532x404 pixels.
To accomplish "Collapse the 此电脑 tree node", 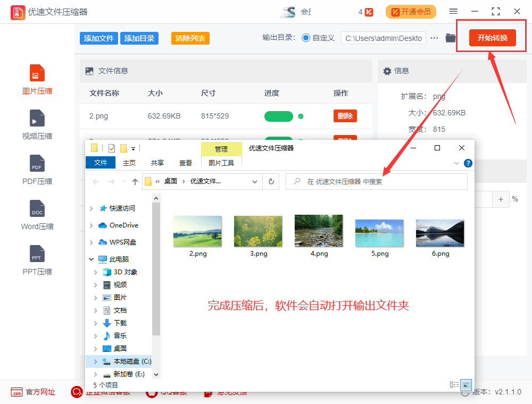I will pyautogui.click(x=92, y=259).
